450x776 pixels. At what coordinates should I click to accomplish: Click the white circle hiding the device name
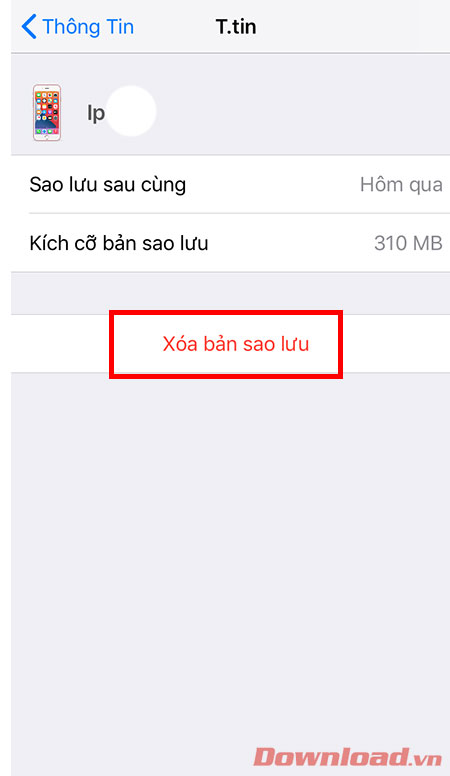point(131,111)
